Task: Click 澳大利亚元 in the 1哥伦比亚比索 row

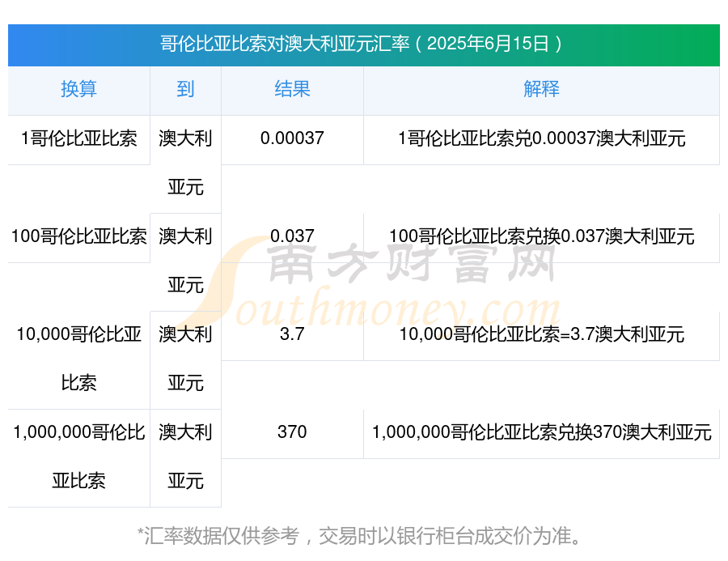Action: (x=185, y=163)
